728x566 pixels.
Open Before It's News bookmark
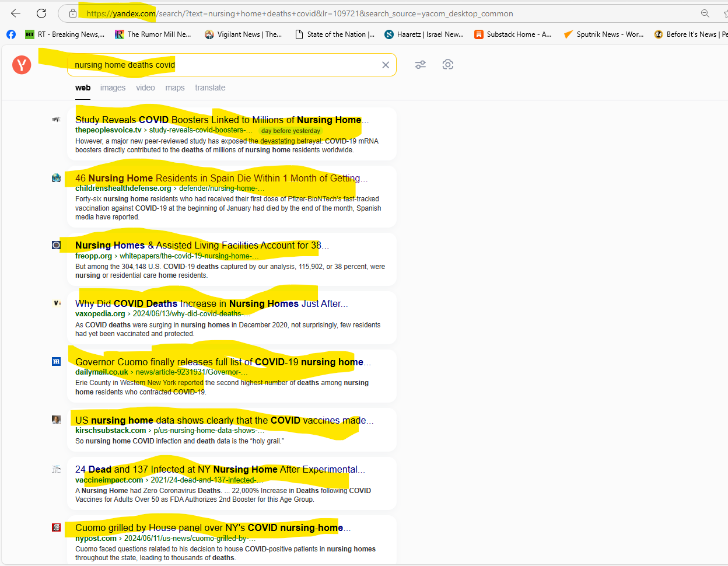[691, 34]
